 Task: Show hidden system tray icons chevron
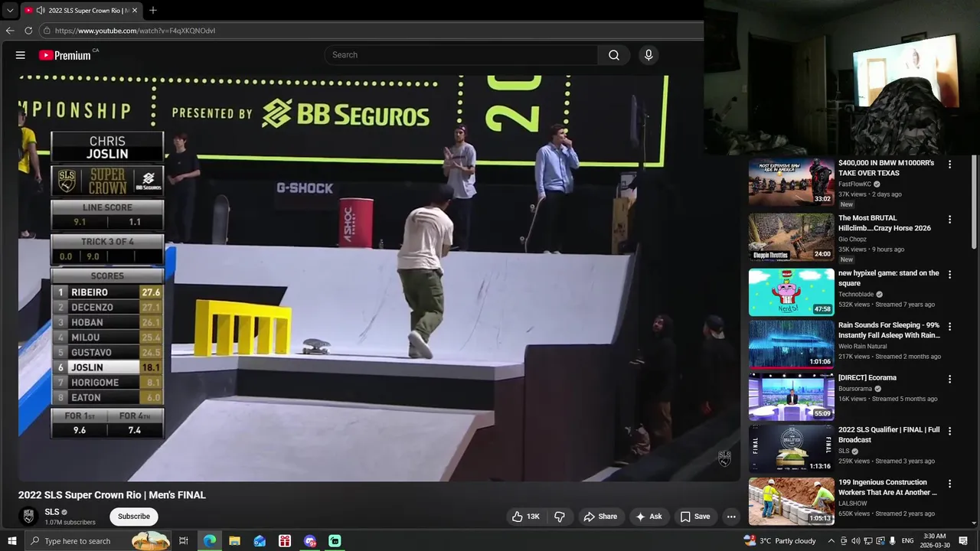[x=831, y=541]
